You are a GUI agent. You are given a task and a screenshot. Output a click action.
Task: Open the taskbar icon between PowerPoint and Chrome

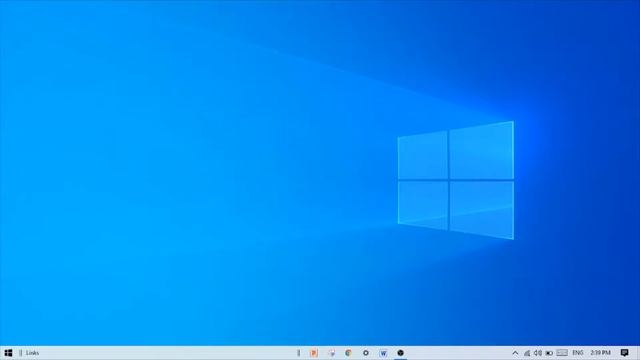coord(331,353)
